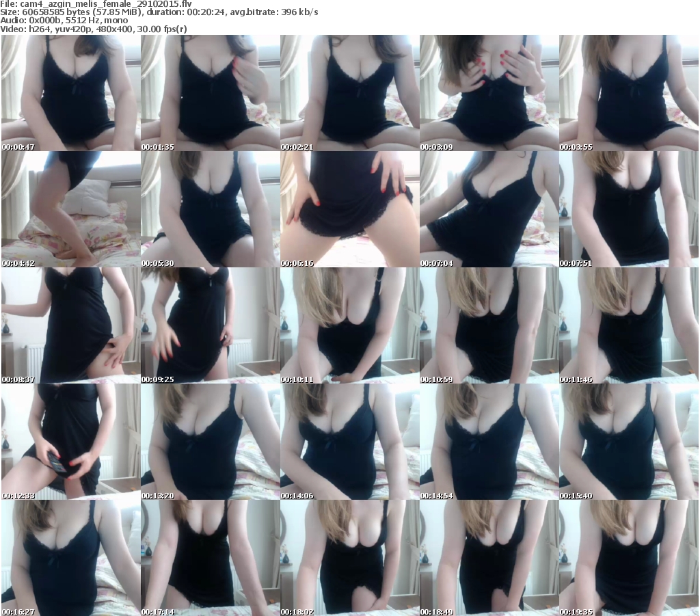Click the thumbnail labeled 00:18:49
The height and width of the screenshot is (616, 700).
pyautogui.click(x=489, y=558)
